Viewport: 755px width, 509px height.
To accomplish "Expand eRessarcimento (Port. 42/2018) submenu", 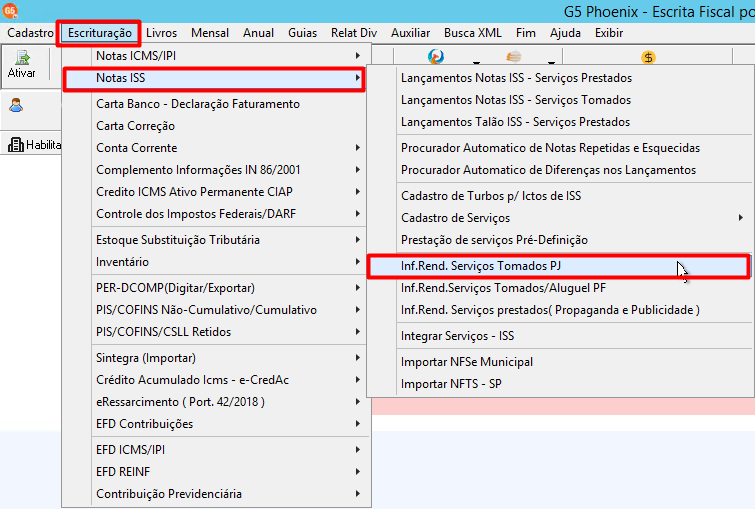I will coord(216,402).
